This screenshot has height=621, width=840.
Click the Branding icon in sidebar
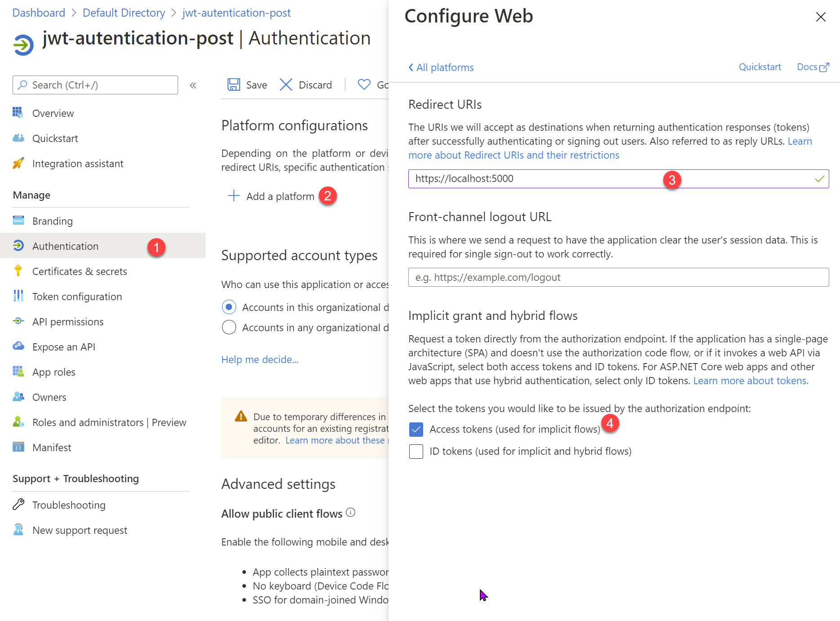(18, 221)
